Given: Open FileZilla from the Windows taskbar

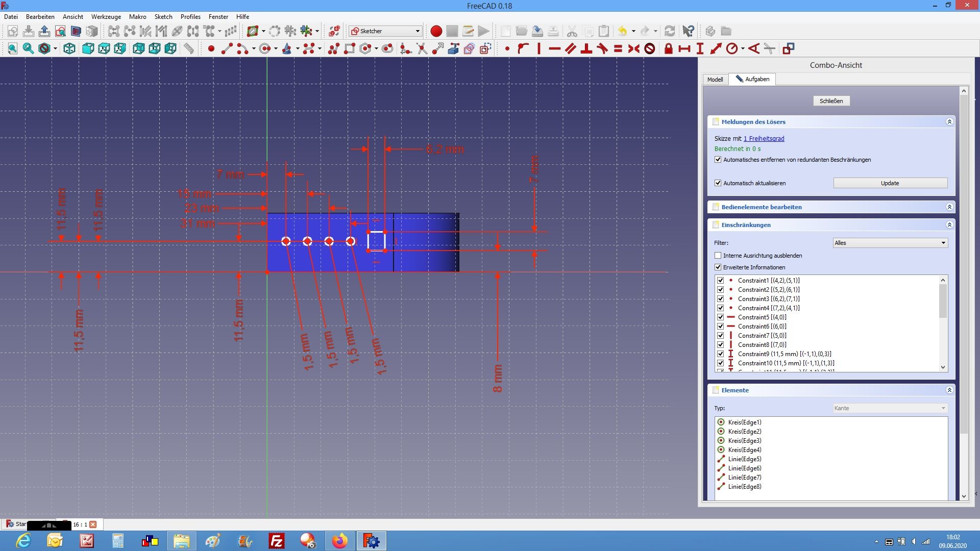Looking at the screenshot, I should point(276,541).
